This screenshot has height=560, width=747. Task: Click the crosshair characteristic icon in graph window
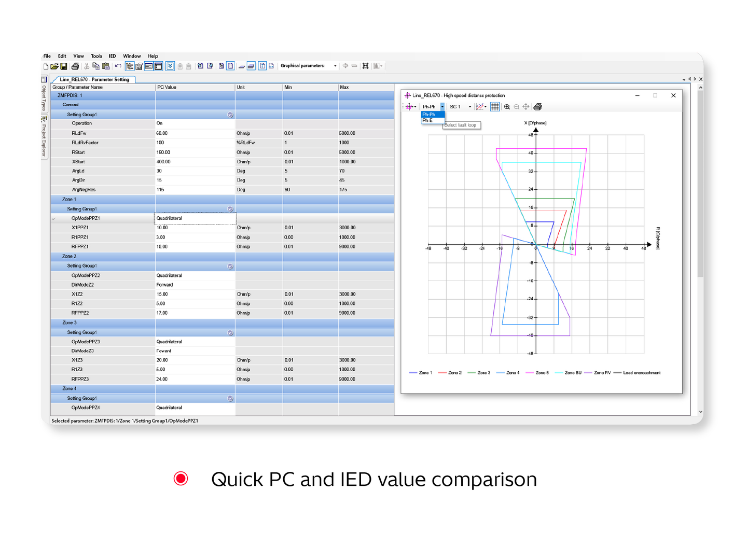coord(409,107)
